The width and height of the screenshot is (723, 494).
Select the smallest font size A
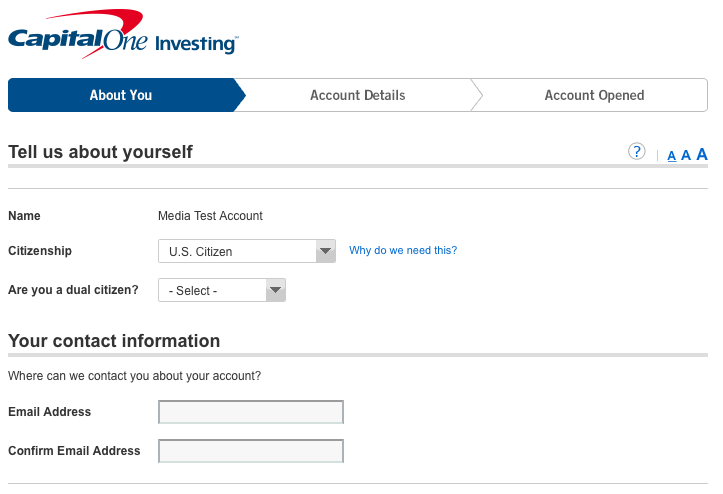coord(672,155)
